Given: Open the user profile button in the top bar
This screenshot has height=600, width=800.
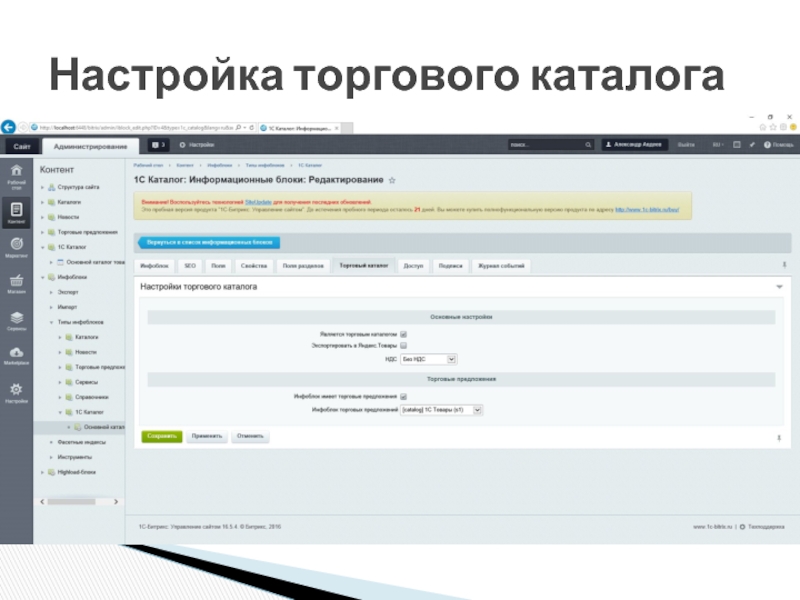Looking at the screenshot, I should coord(634,145).
